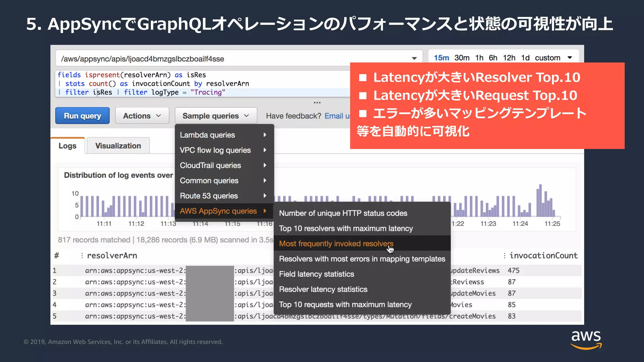
Task: Click the resolverArn column options dots
Action: click(82, 255)
